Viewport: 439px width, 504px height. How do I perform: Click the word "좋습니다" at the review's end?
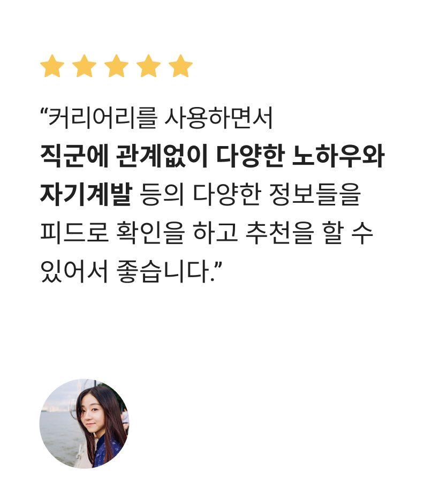163,271
